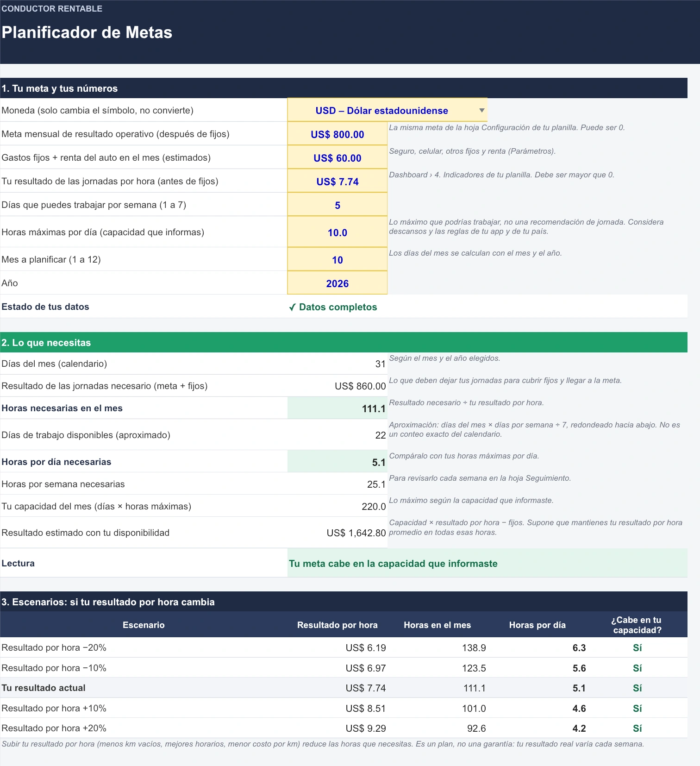Click the US$ 9.29 scenario value
Image resolution: width=700 pixels, height=766 pixels.
pyautogui.click(x=365, y=728)
